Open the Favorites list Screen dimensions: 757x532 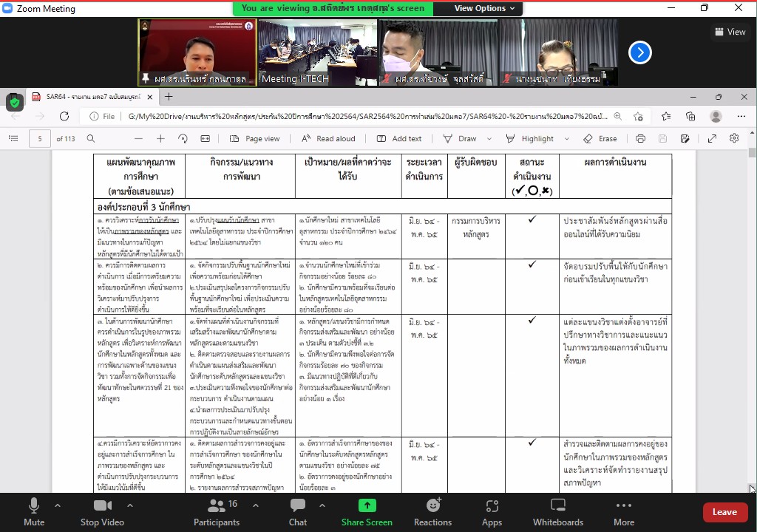point(666,116)
